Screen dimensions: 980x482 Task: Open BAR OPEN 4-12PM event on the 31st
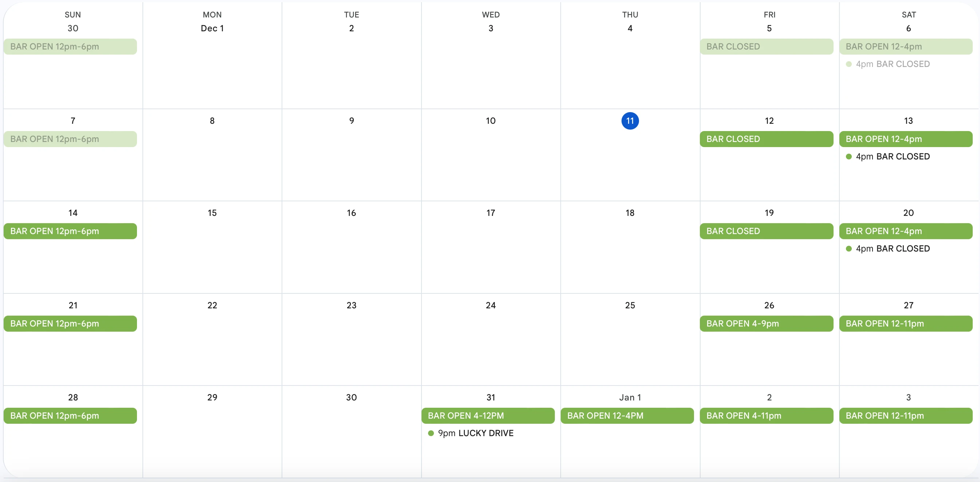click(x=488, y=415)
